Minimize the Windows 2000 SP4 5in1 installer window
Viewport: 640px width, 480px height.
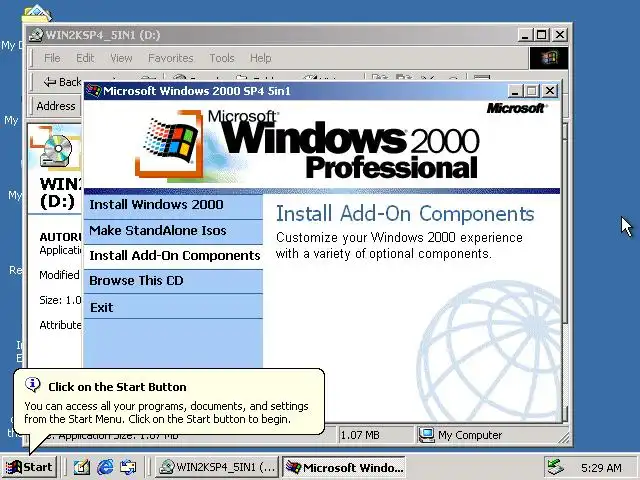515,91
